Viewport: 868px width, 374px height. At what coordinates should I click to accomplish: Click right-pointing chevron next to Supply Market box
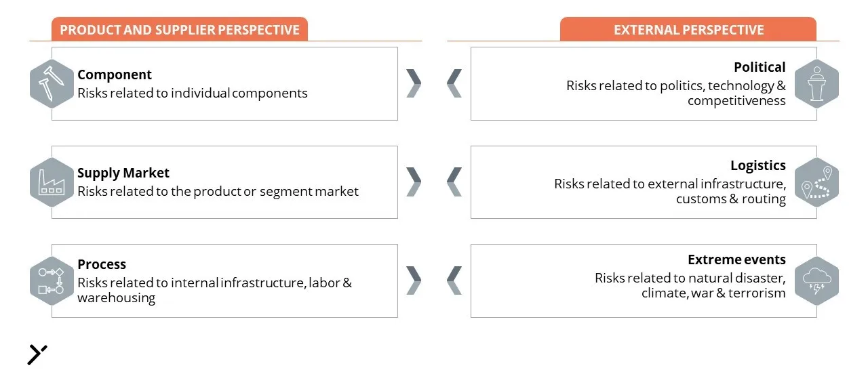tap(414, 182)
